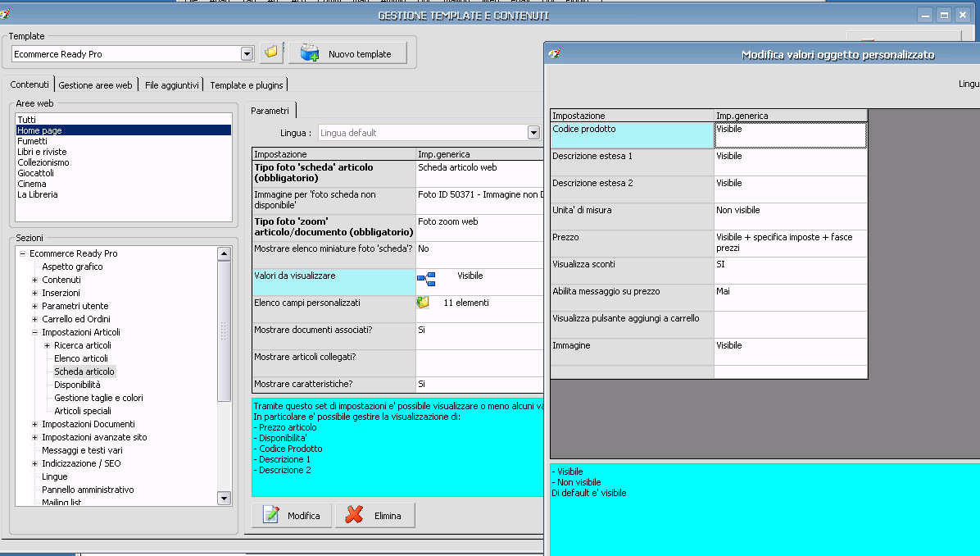Open the system menu icon of the 'Gestione template e contenuti' window
Screen dimensions: 980x556
pos(5,13)
